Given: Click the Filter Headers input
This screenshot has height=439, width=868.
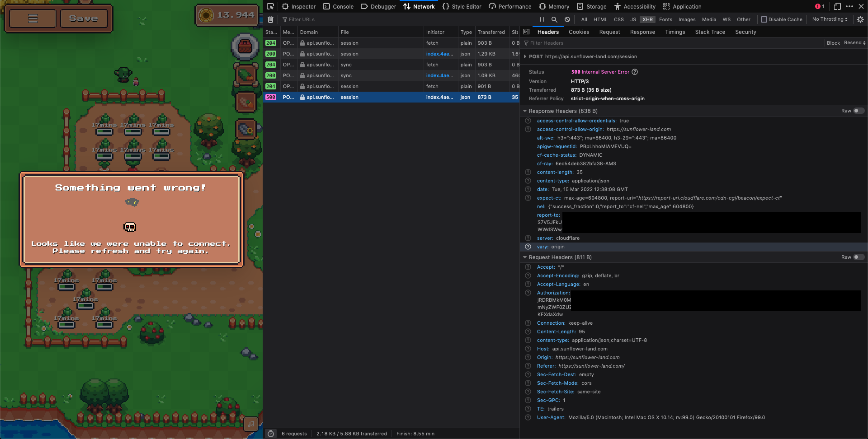Looking at the screenshot, I should pos(673,43).
